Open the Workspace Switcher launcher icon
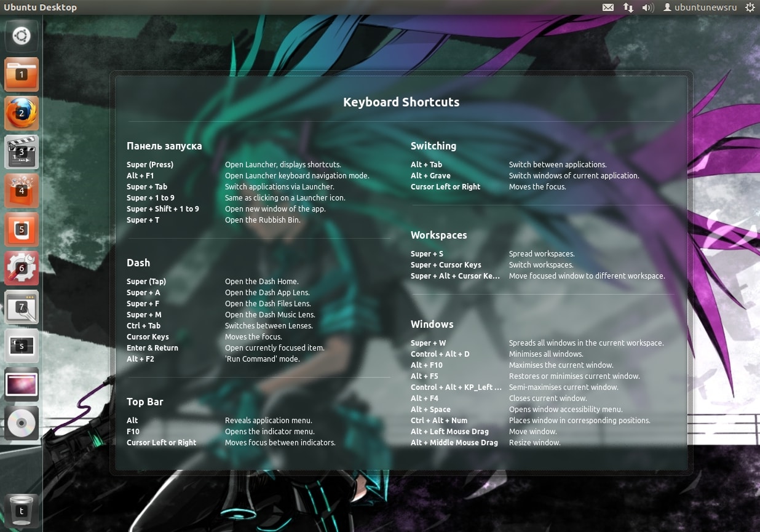The height and width of the screenshot is (532, 760). pyautogui.click(x=22, y=346)
